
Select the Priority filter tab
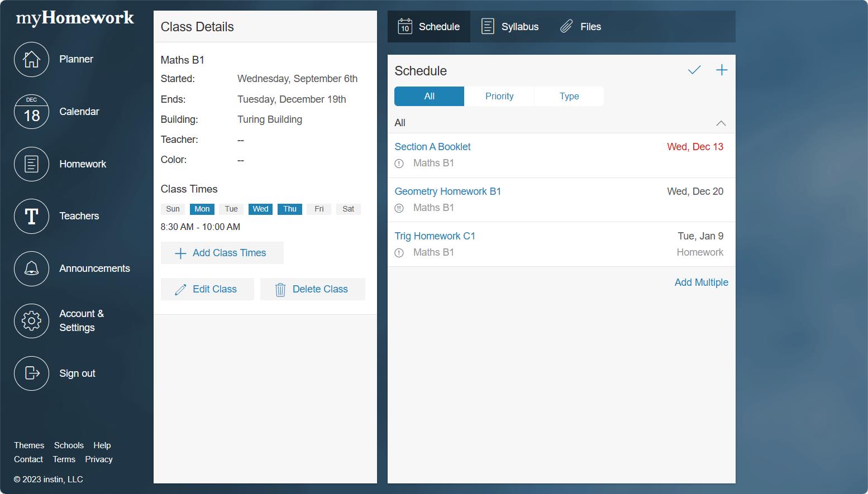pos(499,96)
